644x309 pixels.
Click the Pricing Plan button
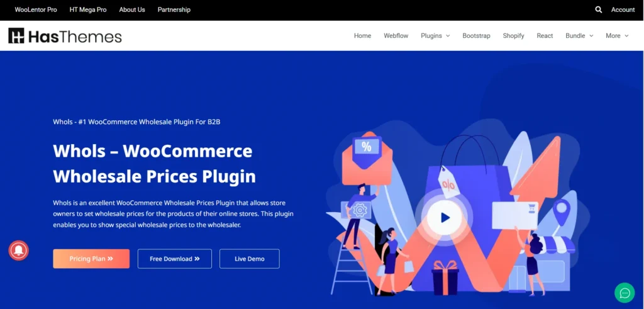tap(91, 259)
